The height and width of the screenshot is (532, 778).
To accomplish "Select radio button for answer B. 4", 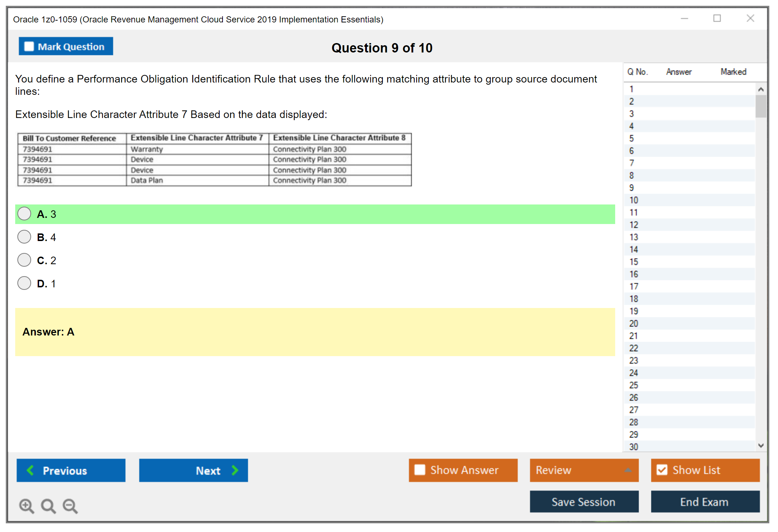I will point(24,237).
